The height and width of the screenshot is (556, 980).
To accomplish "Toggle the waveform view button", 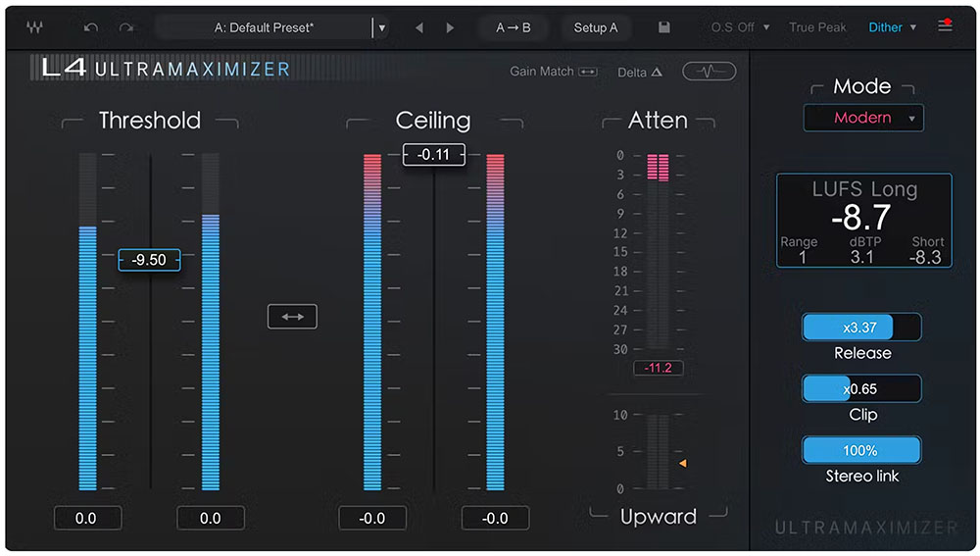I will [709, 72].
